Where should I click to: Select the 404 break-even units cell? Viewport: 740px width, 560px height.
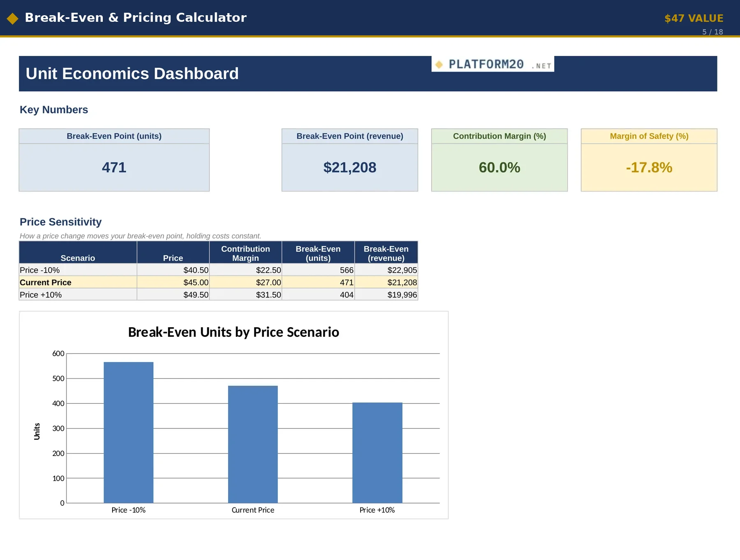click(x=318, y=295)
